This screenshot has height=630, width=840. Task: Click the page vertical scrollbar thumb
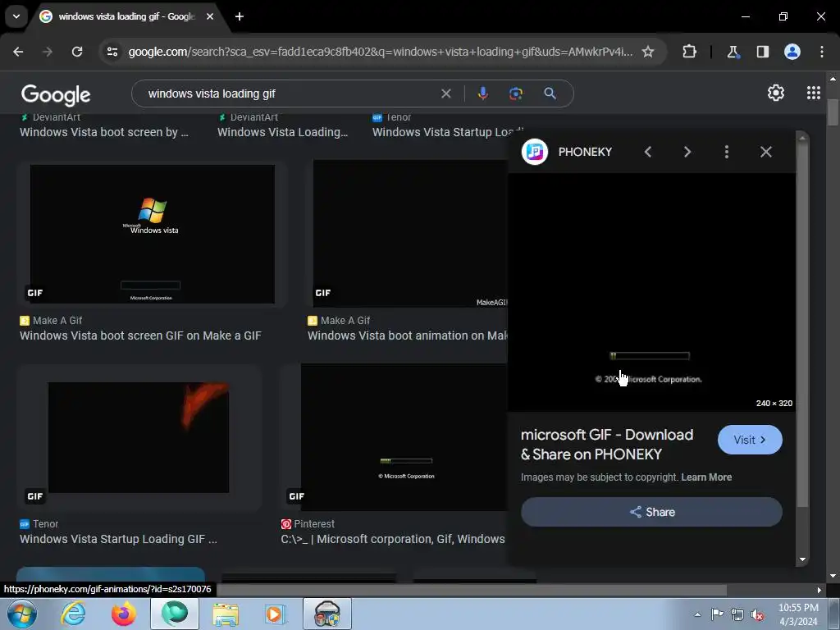tap(833, 112)
